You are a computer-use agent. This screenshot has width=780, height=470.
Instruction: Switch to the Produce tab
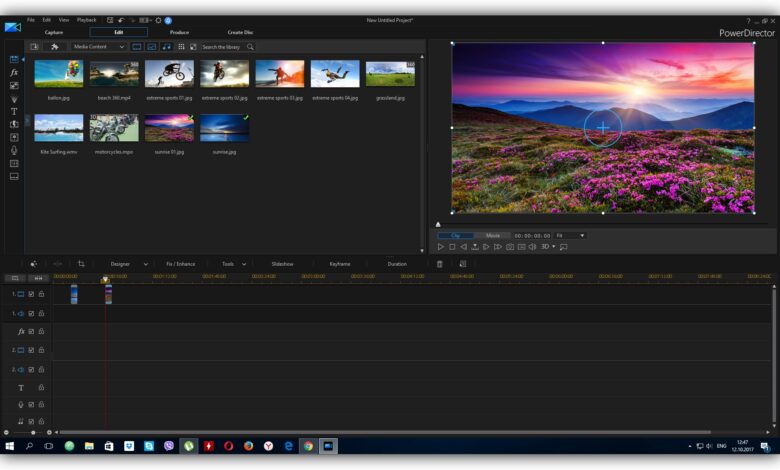coord(179,32)
